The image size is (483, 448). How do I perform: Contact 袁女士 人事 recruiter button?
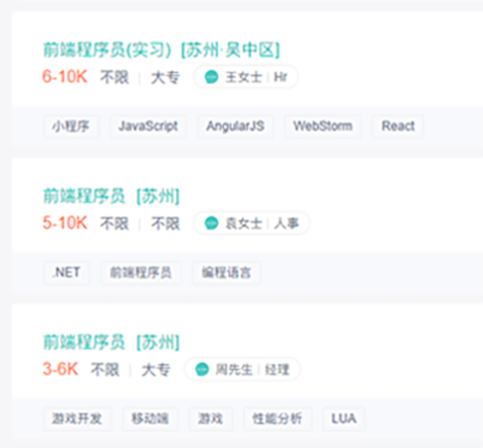(252, 223)
